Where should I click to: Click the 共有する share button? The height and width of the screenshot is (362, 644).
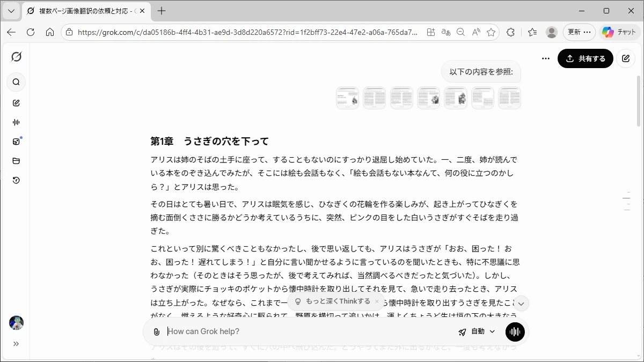click(x=585, y=58)
